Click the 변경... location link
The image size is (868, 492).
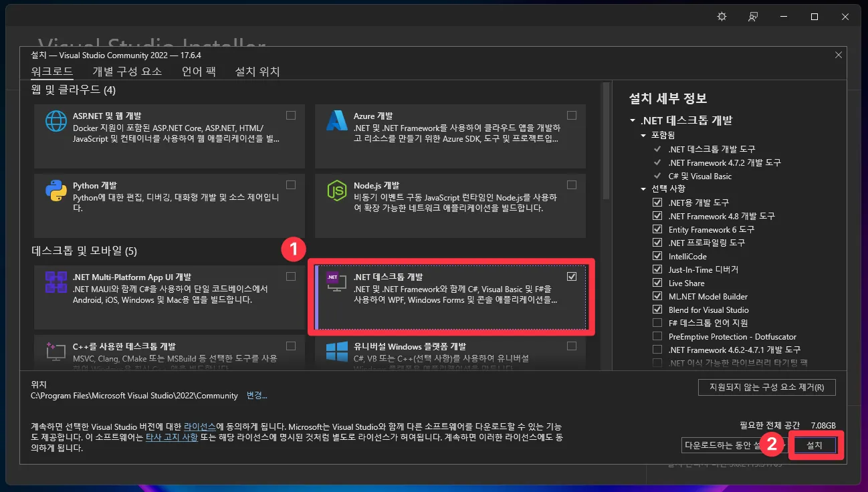(257, 396)
